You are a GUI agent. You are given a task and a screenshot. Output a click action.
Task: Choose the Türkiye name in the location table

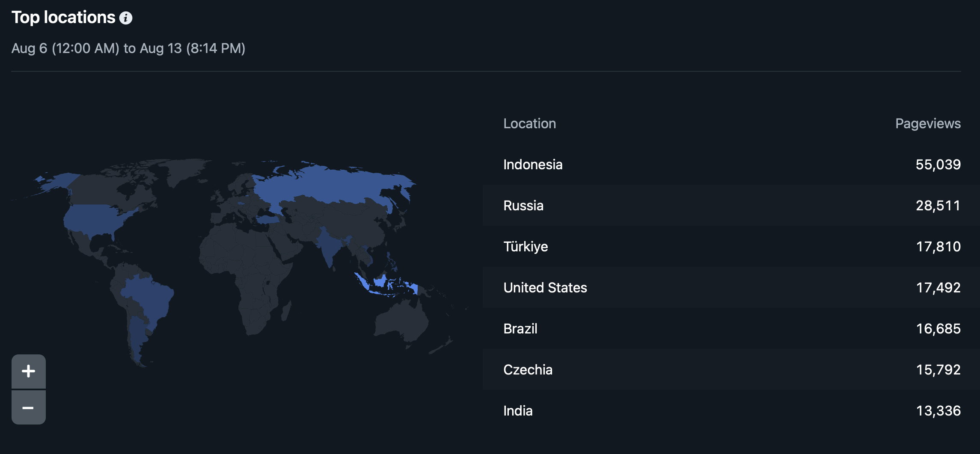pos(525,247)
